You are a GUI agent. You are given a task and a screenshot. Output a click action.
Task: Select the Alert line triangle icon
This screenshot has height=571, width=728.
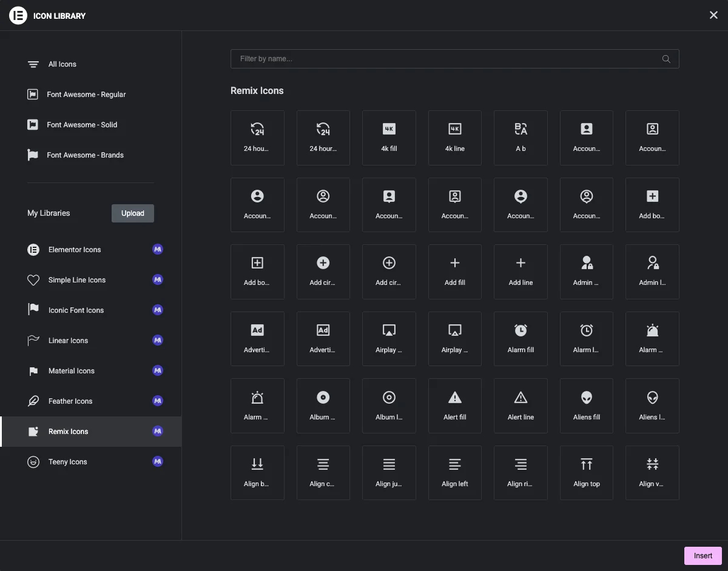coord(521,406)
